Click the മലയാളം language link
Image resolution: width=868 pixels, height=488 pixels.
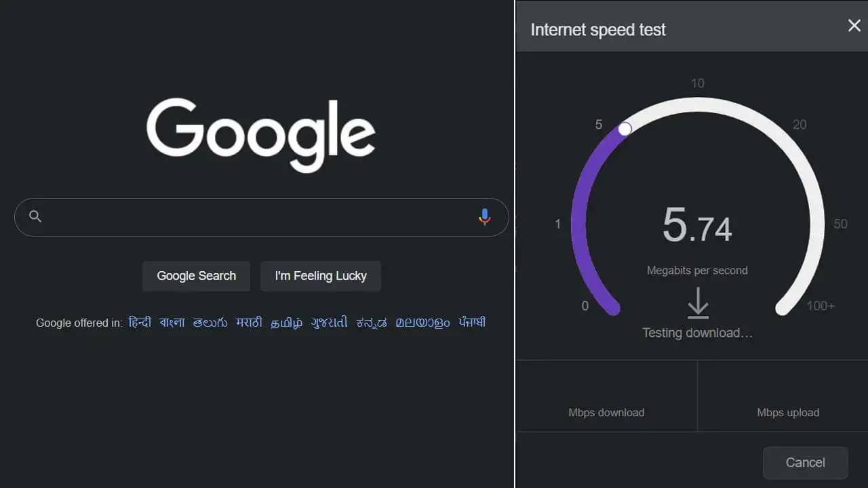coord(421,323)
